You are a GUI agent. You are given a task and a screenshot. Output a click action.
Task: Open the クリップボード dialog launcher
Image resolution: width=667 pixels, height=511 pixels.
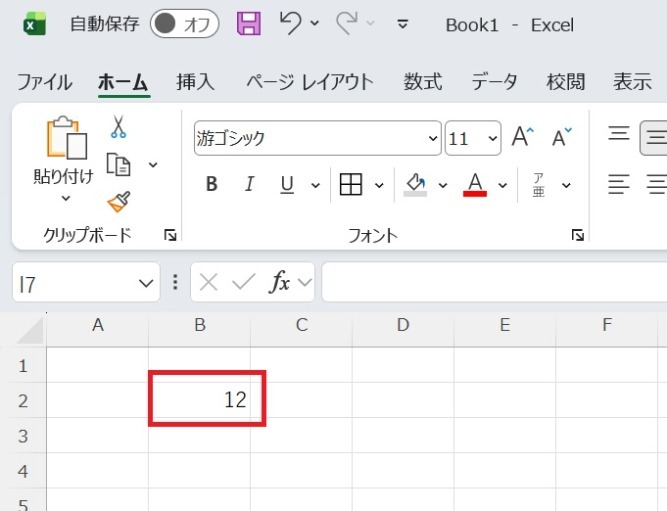[x=170, y=235]
